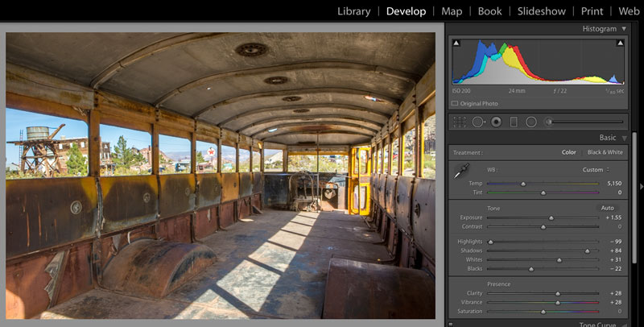Viewport: 644px width, 327px height.
Task: Click the Saturation label
Action: (x=470, y=311)
